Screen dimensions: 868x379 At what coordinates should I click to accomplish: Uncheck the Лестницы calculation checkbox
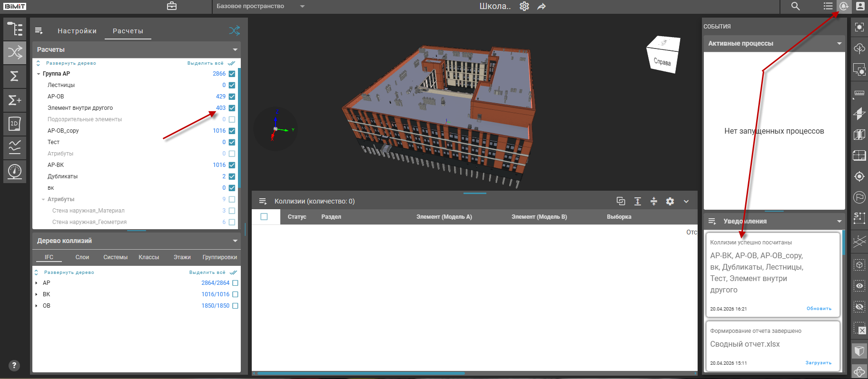[232, 85]
